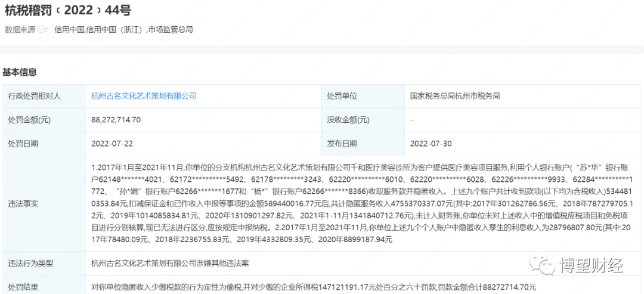Select the penalty result text about 偷税
Screen dimensions: 644x294
(314, 286)
